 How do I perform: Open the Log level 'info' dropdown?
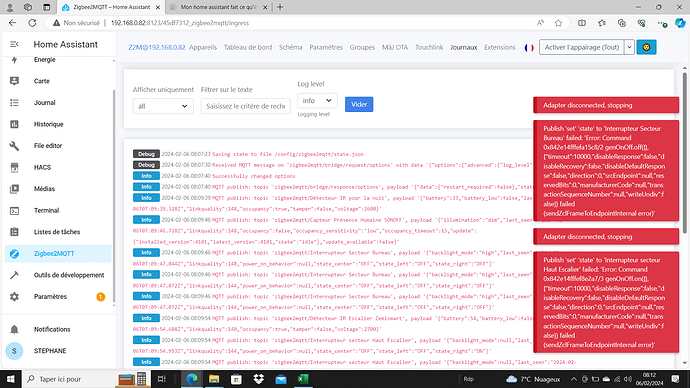[317, 101]
